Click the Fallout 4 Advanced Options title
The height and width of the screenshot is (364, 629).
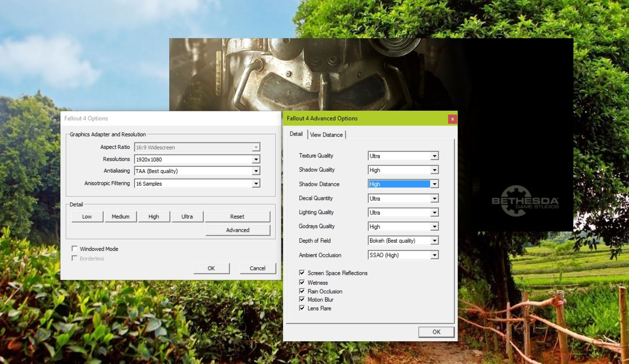coord(322,118)
